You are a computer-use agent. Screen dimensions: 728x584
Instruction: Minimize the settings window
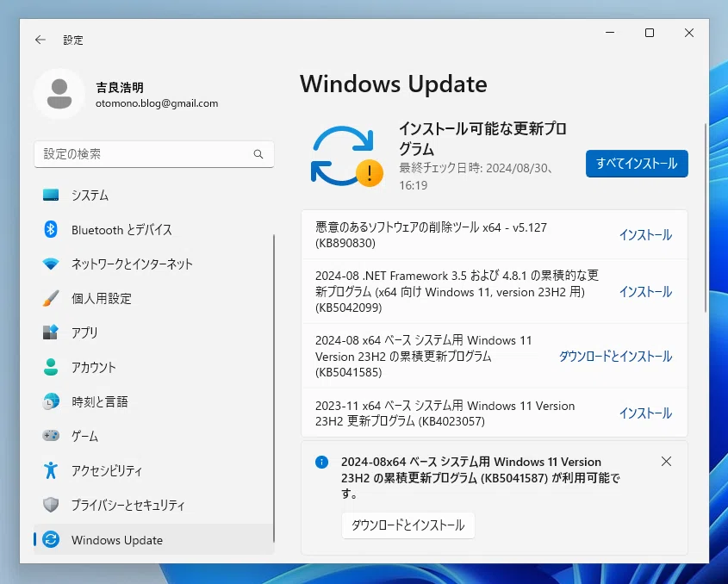pyautogui.click(x=610, y=33)
